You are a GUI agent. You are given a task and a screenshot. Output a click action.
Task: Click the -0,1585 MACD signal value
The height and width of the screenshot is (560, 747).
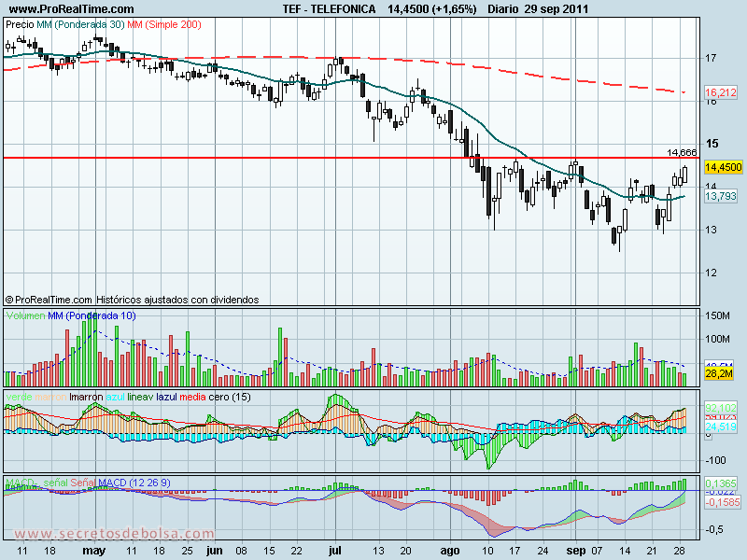pos(723,502)
